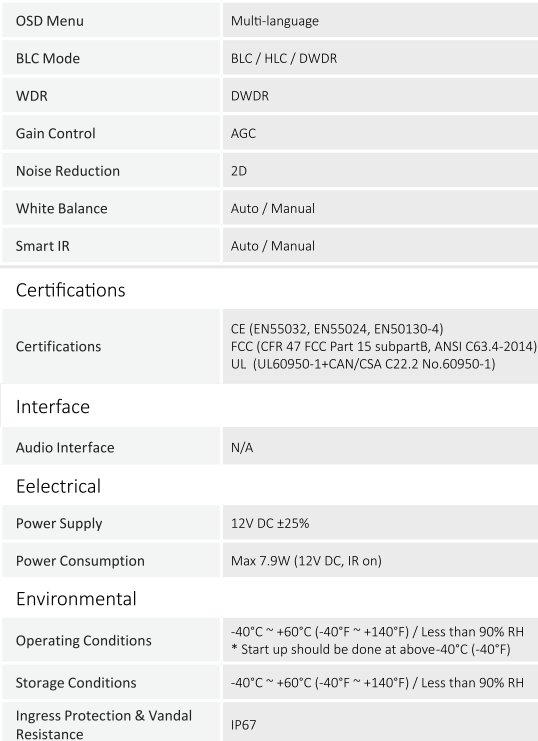Click the Certifications section heading
The width and height of the screenshot is (538, 741).
70,290
